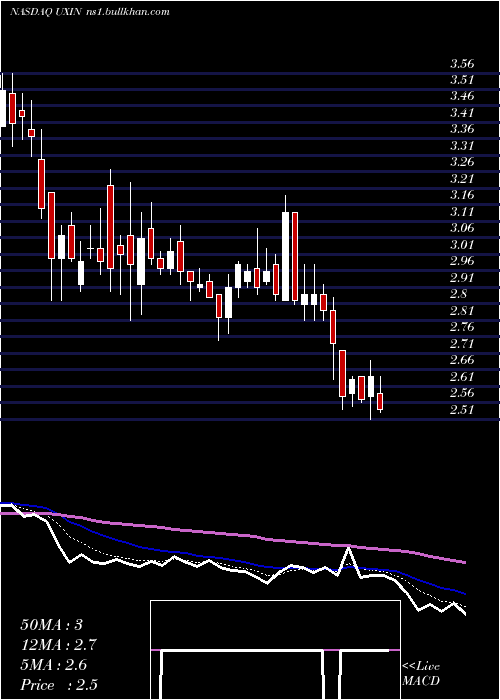Select the 2.66 price axis label

(462, 360)
